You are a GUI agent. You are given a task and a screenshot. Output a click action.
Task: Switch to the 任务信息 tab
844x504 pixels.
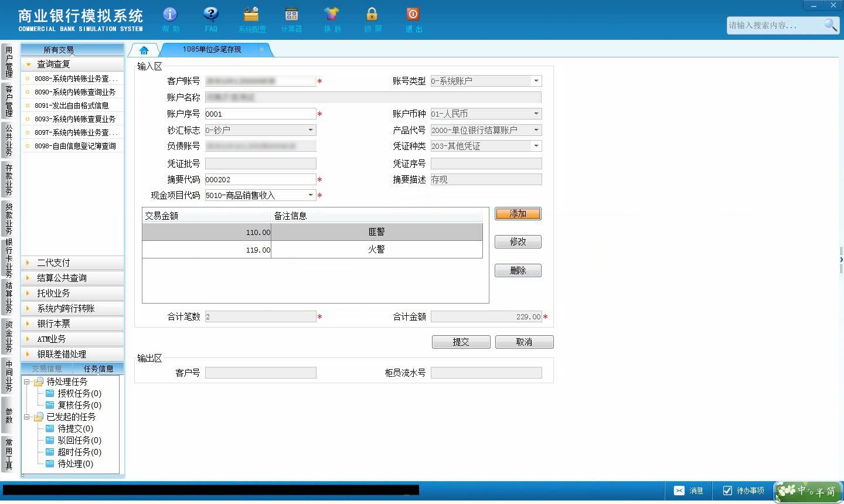98,369
